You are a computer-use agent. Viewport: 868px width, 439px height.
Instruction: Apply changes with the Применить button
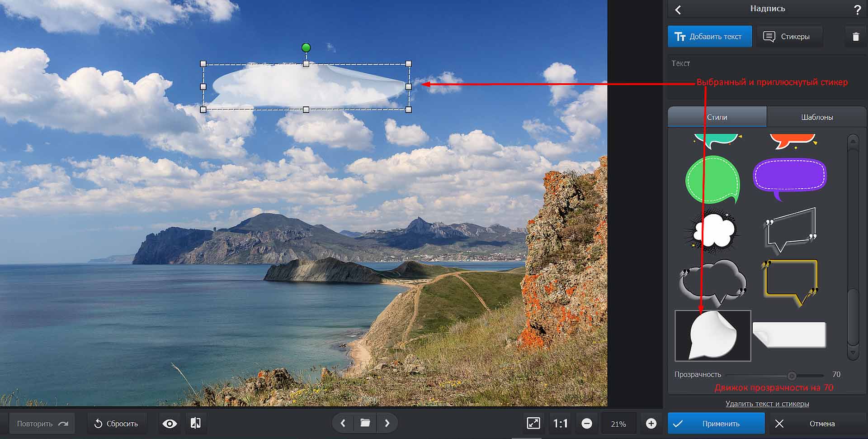click(x=716, y=424)
